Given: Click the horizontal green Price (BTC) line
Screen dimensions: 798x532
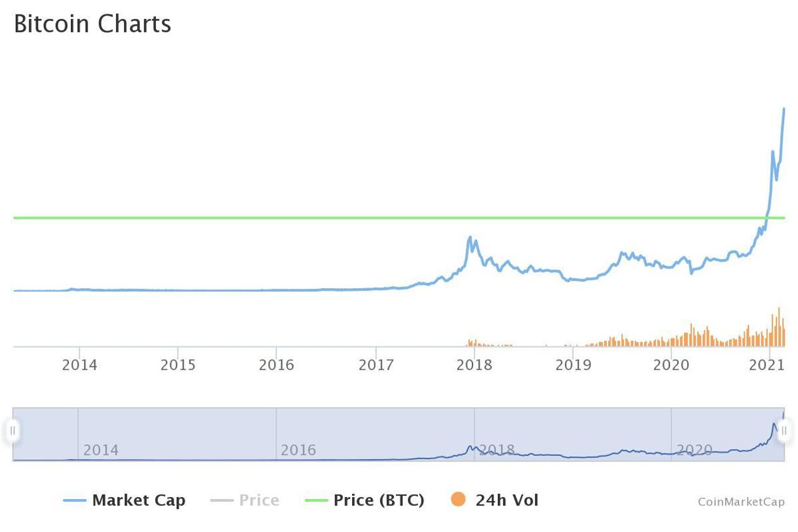Looking at the screenshot, I should pyautogui.click(x=380, y=218).
